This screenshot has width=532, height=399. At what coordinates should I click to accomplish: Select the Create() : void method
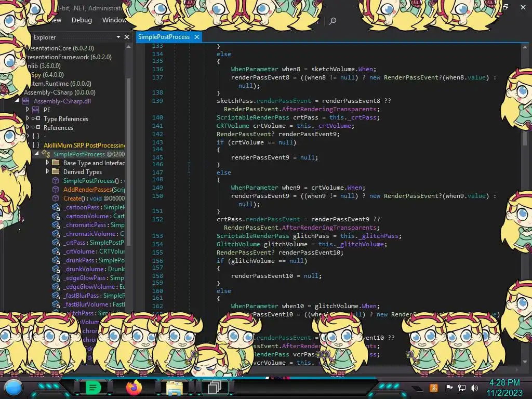coord(94,198)
